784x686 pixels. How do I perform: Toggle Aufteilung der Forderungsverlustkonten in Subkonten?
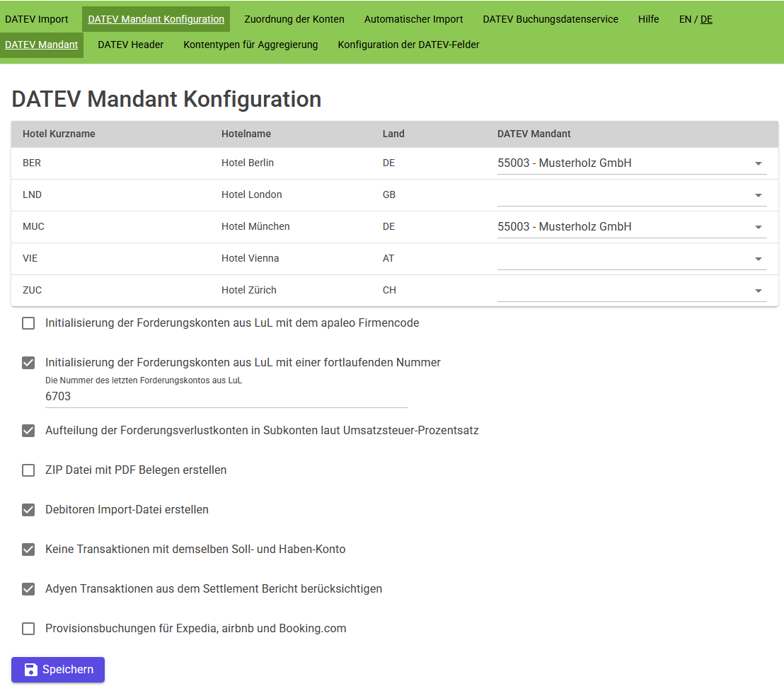click(x=28, y=431)
